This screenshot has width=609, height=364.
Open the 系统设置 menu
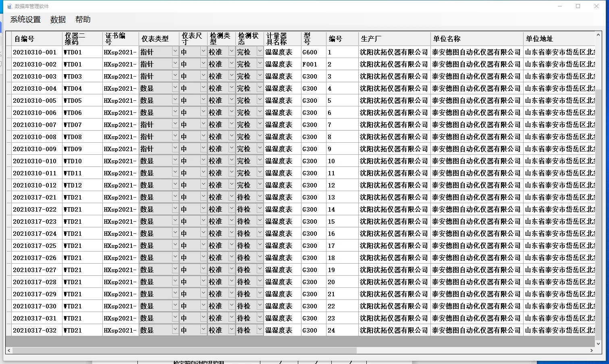pos(25,19)
